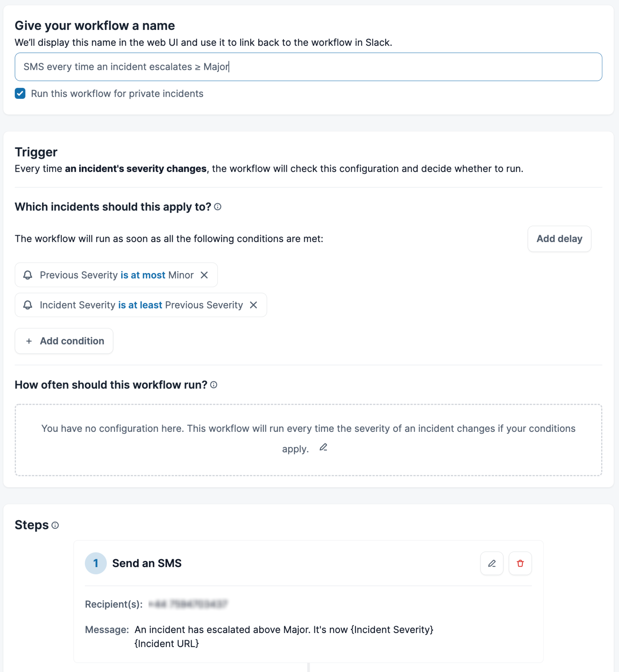The width and height of the screenshot is (619, 672).
Task: Remove the Previous Severity condition
Action: pyautogui.click(x=204, y=275)
